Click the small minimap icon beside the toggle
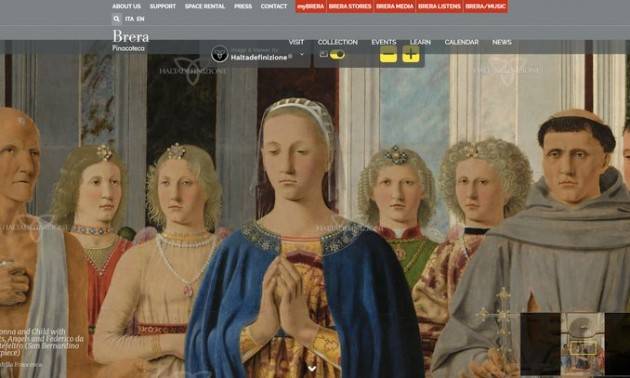Image resolution: width=630 pixels, height=378 pixels. tap(323, 54)
